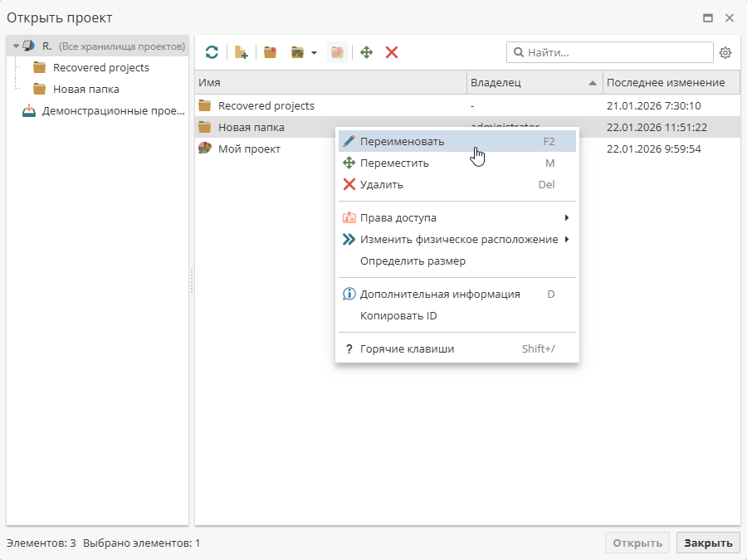Select the move tool (green crosshair icon)
Image resolution: width=747 pixels, height=560 pixels.
coord(366,51)
